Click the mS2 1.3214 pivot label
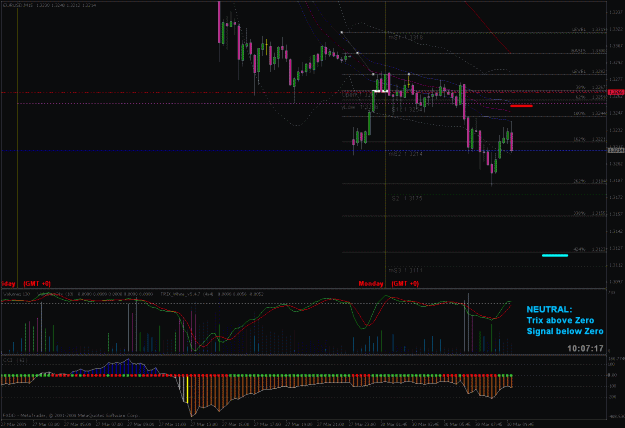 [x=405, y=153]
